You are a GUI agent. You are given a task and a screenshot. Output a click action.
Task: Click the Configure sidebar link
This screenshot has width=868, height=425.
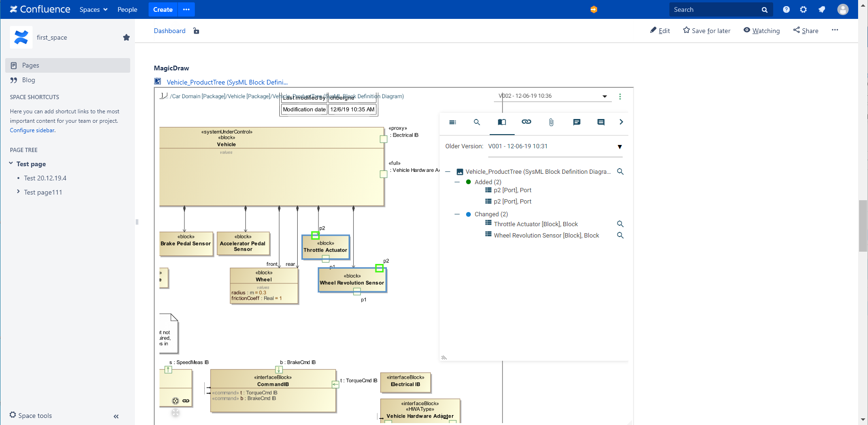33,130
